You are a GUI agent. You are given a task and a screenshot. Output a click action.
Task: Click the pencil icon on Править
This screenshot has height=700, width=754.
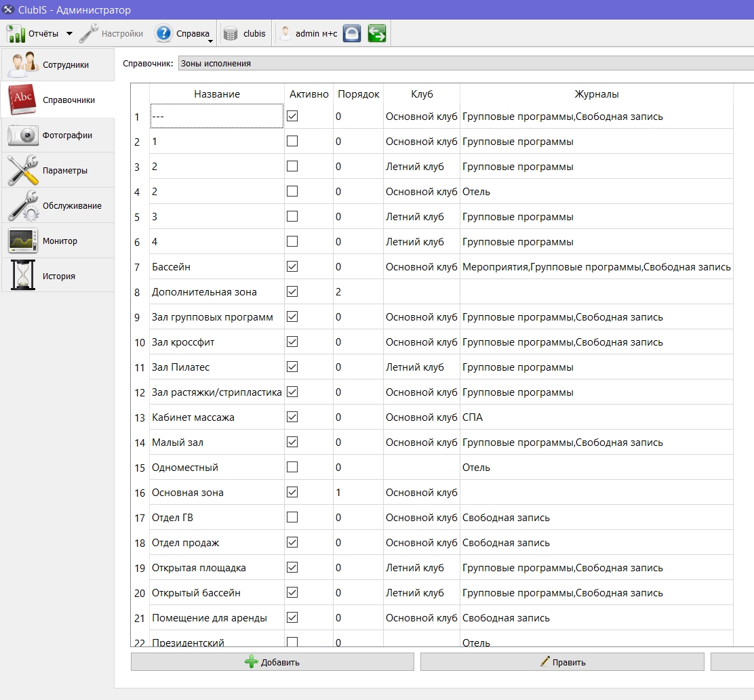tap(545, 661)
